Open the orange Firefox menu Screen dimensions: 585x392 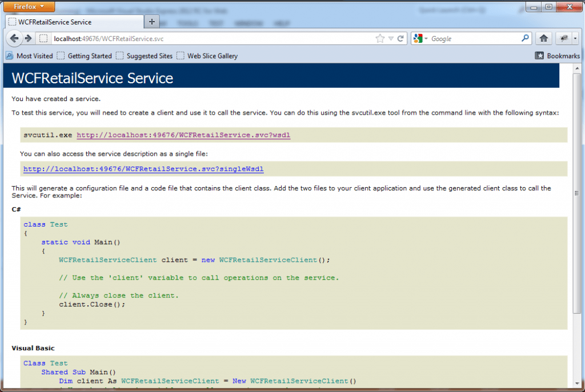pyautogui.click(x=29, y=6)
